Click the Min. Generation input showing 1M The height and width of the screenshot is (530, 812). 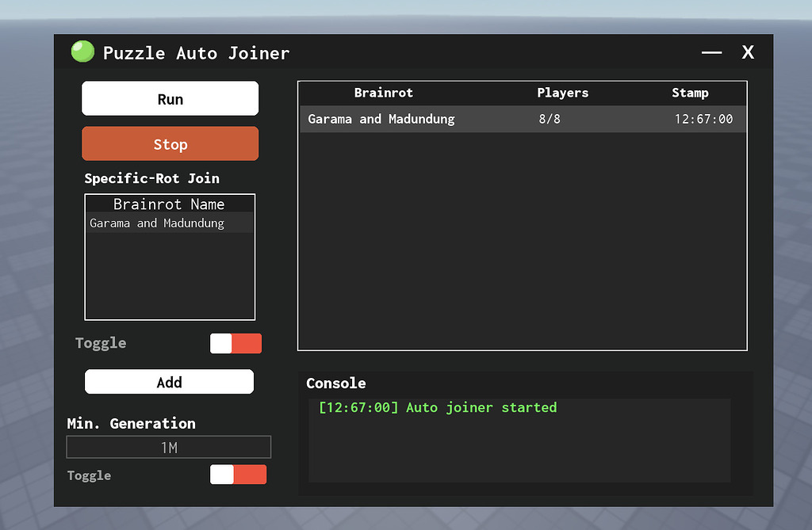tap(168, 446)
